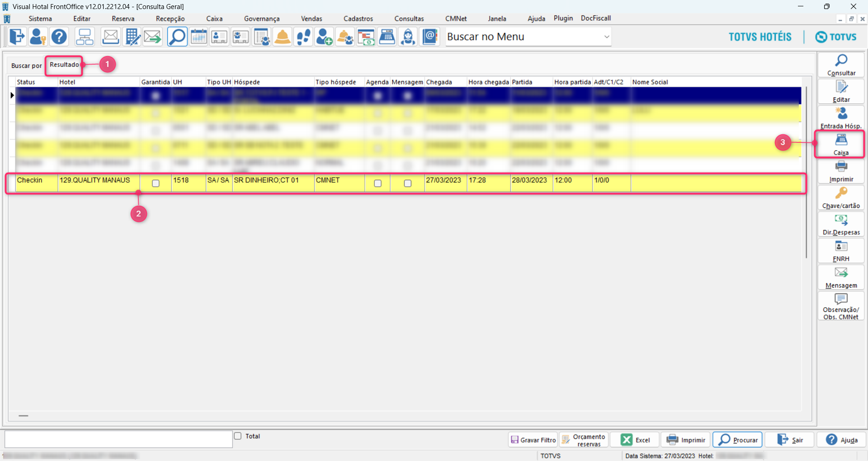Viewport: 868px width, 461px height.
Task: Click the Editar button in the side panel
Action: click(x=841, y=92)
